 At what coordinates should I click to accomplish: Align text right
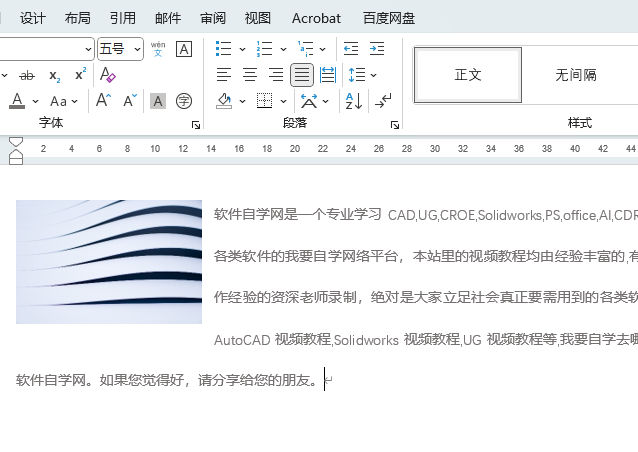276,75
